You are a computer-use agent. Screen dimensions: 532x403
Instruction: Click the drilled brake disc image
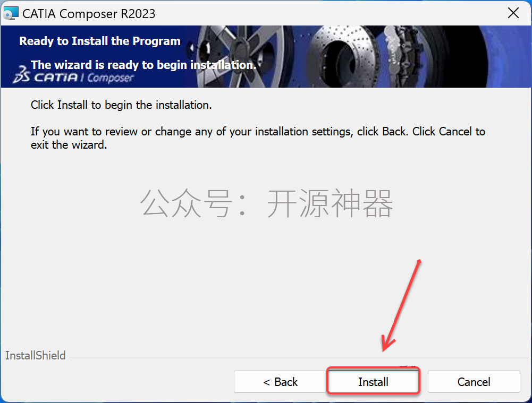pyautogui.click(x=343, y=57)
